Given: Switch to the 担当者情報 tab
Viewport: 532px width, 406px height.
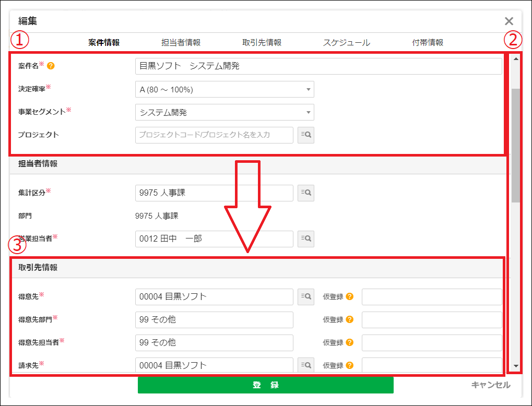Looking at the screenshot, I should point(181,43).
